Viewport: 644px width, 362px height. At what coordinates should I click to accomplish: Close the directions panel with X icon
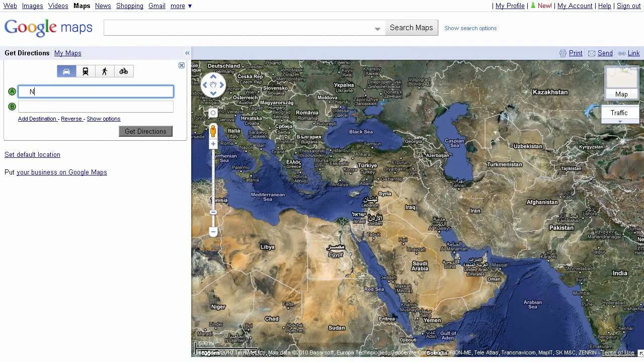coord(182,65)
